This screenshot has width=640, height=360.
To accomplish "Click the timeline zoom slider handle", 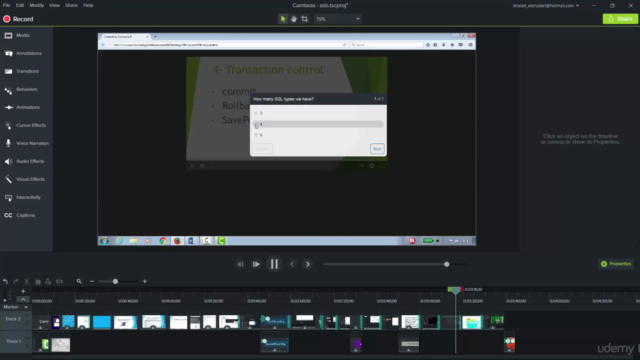I will coord(115,281).
